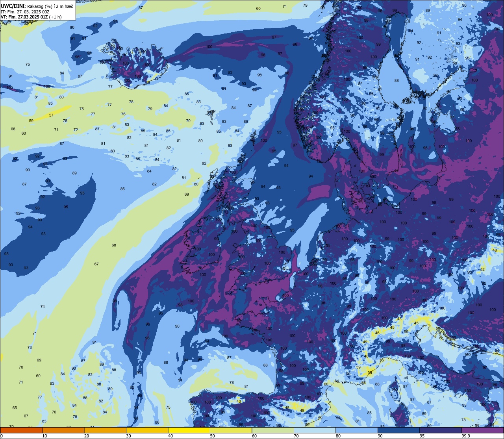Viewport: 504px width, 439px height.
Task: Click the pale blue 70–80 legend swatch
Action: tap(315, 430)
